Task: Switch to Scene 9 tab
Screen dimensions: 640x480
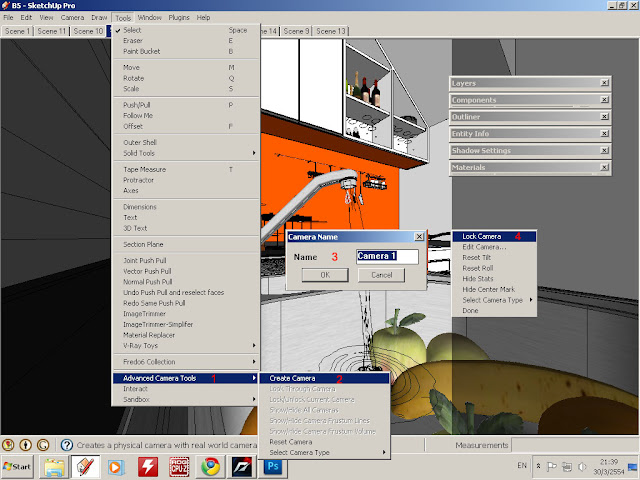Action: pyautogui.click(x=296, y=31)
